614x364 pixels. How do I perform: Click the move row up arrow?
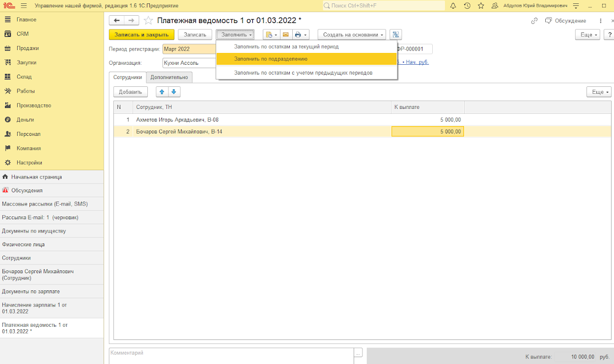coord(162,92)
